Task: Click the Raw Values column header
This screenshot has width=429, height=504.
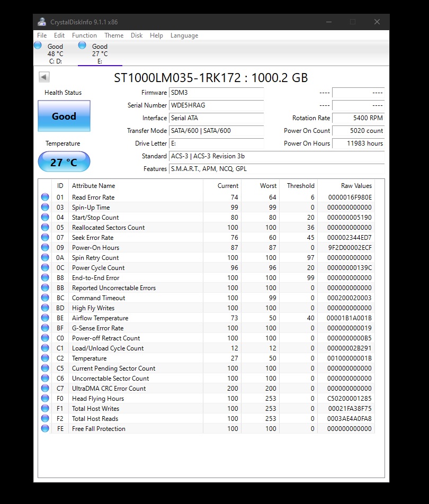Action: (x=346, y=185)
